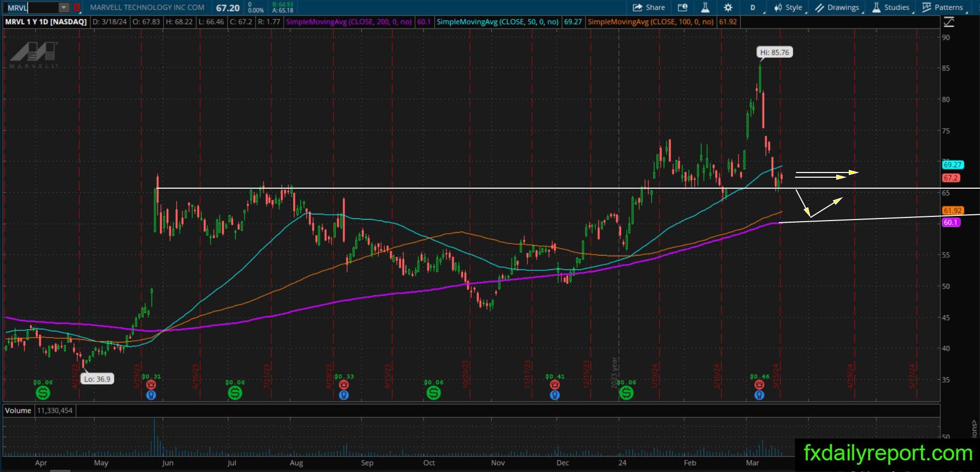Click the July $0.06 dividend icon
Screen dimensions: 980x472
pyautogui.click(x=235, y=393)
